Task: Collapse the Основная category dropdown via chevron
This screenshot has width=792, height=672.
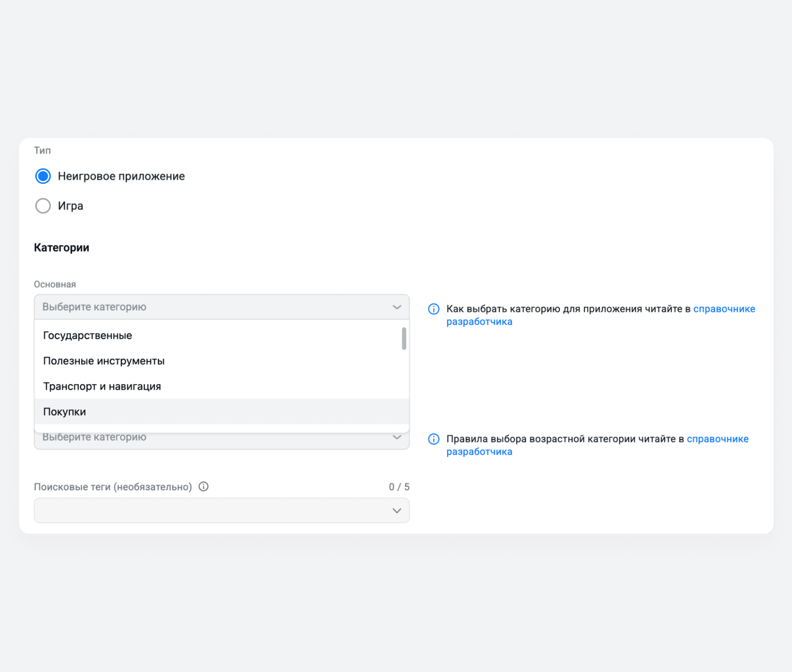Action: [397, 307]
